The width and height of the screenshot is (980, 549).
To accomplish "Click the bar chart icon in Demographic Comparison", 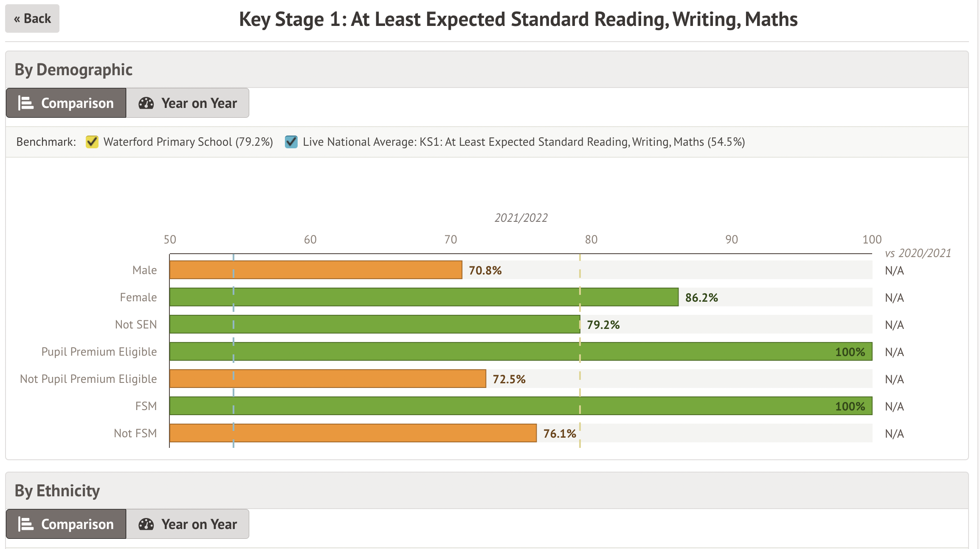I will (x=25, y=103).
